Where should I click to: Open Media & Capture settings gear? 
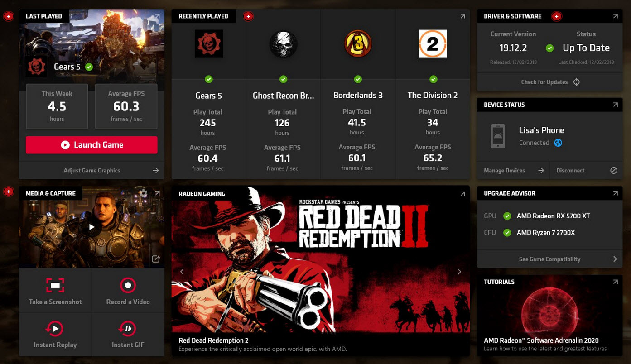[144, 193]
